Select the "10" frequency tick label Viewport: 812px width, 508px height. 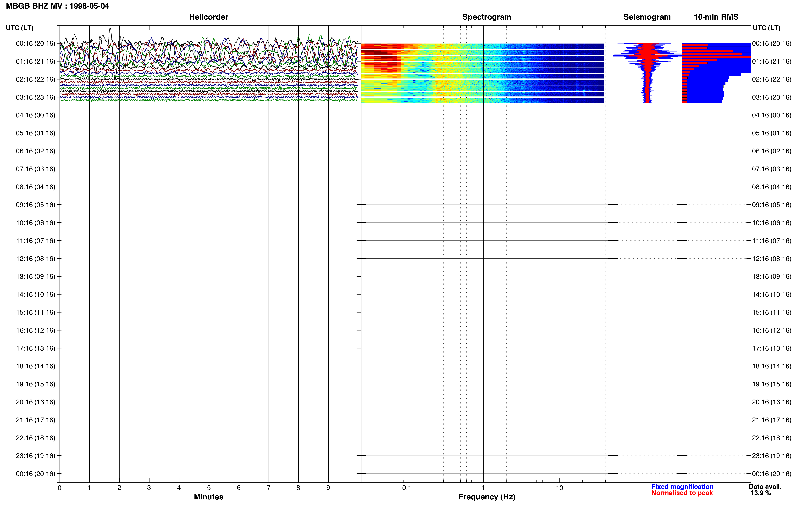coord(559,488)
